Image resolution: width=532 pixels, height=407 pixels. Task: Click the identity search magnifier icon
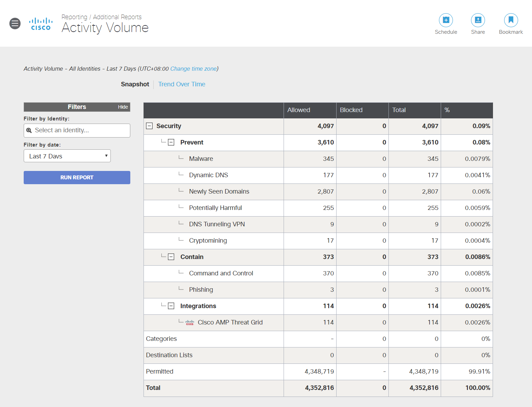pyautogui.click(x=30, y=130)
